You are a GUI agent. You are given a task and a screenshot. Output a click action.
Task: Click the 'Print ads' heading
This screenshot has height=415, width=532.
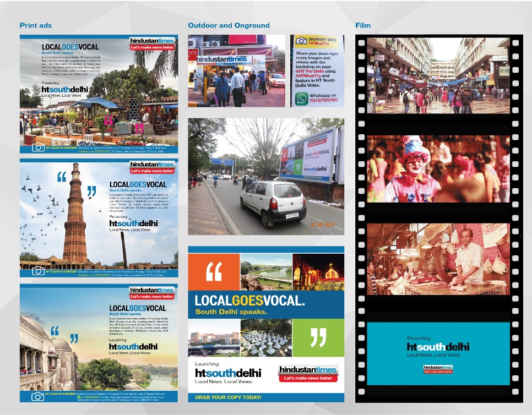(36, 25)
